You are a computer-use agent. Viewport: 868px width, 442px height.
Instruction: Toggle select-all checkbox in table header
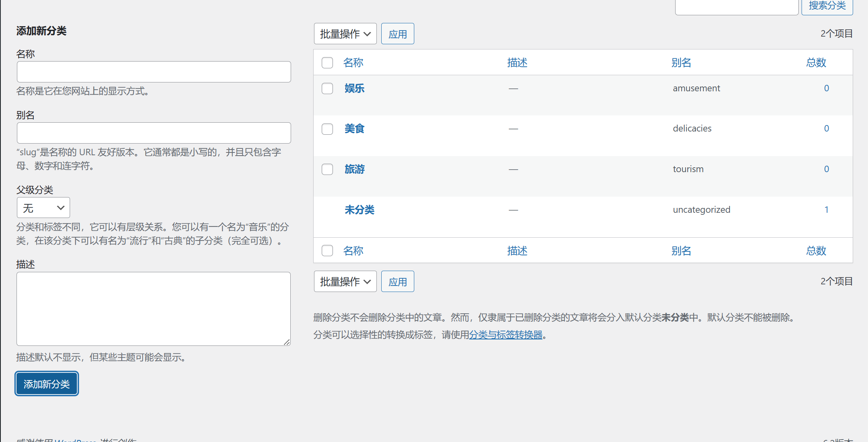tap(327, 63)
